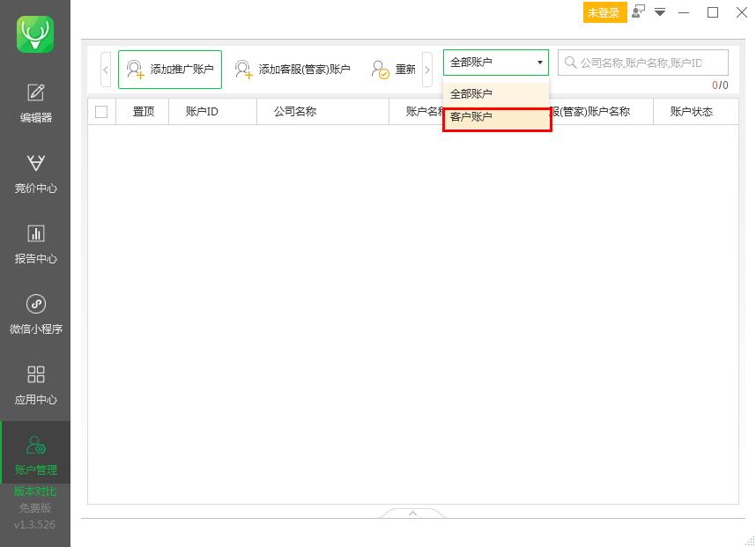Image resolution: width=756 pixels, height=547 pixels.
Task: Click inside the account search input field
Action: pyautogui.click(x=643, y=62)
